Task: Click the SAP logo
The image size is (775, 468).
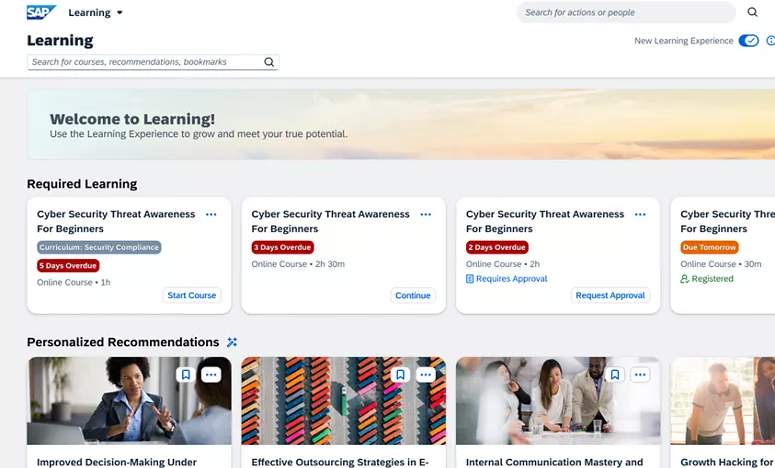Action: click(x=41, y=12)
